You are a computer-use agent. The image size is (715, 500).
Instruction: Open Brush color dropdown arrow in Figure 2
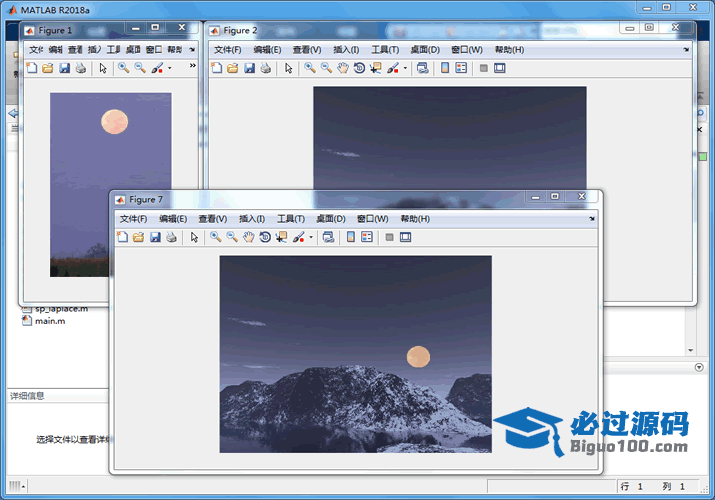point(405,68)
